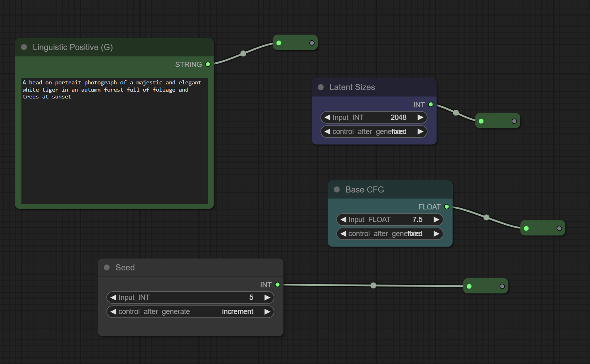
Task: Collapse the Base CFG node dot
Action: (337, 189)
